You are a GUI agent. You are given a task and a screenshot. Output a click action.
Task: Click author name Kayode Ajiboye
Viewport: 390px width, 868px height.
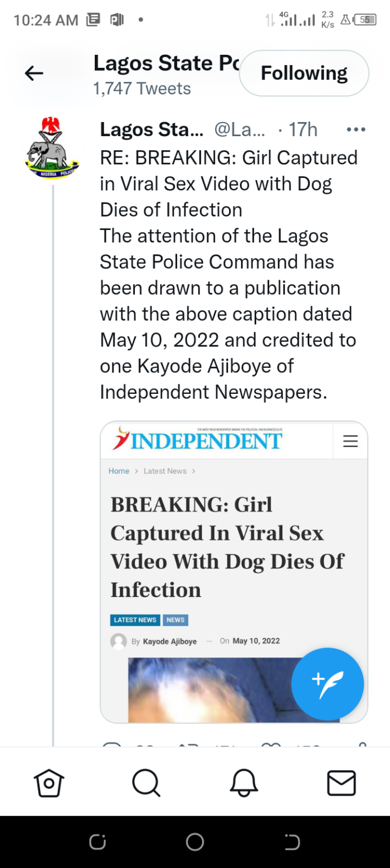[170, 641]
